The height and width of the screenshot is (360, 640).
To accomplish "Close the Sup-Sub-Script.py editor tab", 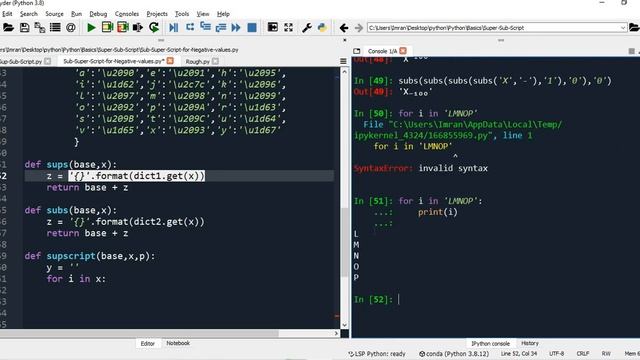I will tap(48, 61).
